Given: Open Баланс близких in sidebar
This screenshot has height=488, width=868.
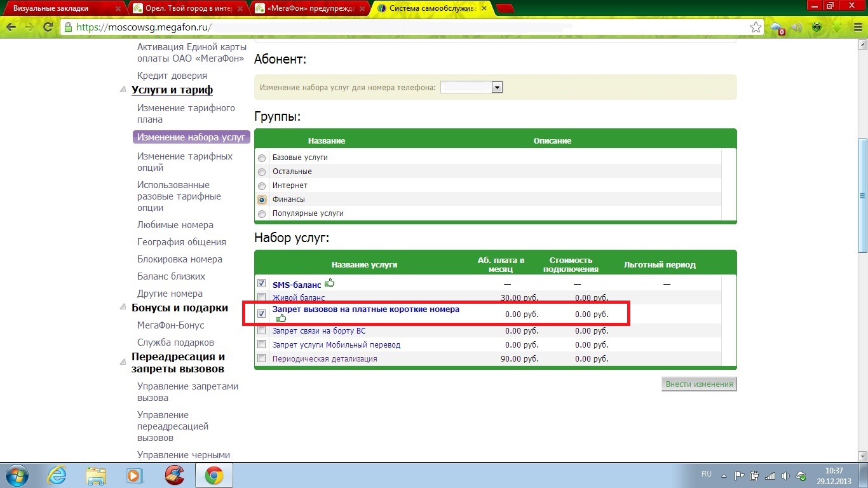Looking at the screenshot, I should click(171, 276).
